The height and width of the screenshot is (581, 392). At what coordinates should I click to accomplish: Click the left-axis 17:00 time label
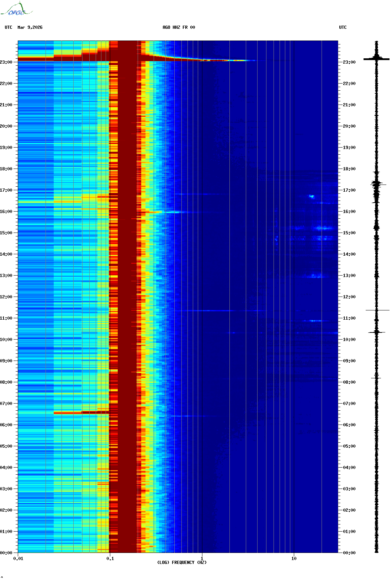coord(6,190)
